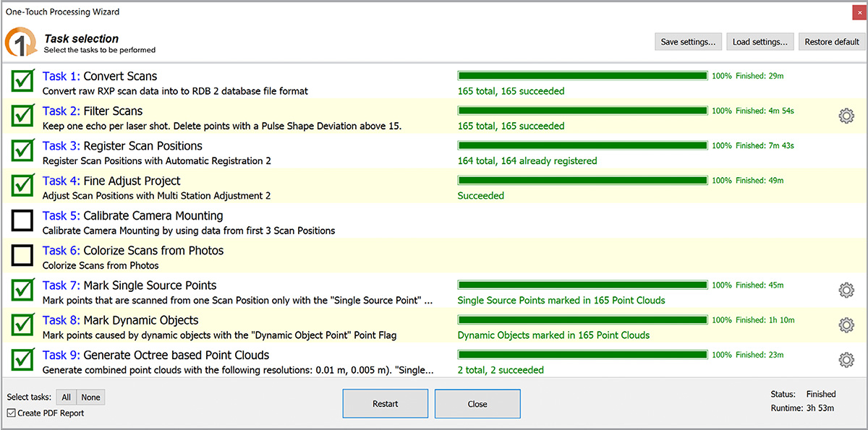Uncheck the Task 1 Convert Scans checkbox
This screenshot has height=430, width=868.
[23, 82]
